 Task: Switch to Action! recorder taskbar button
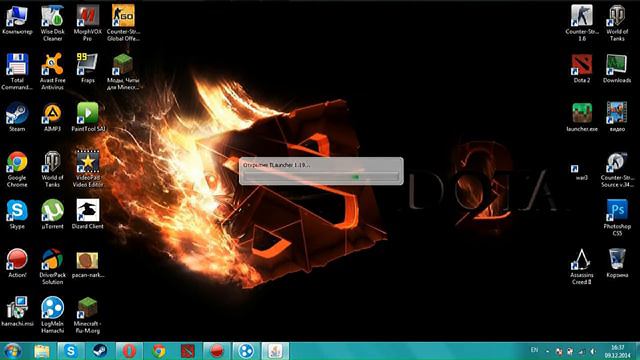click(217, 351)
